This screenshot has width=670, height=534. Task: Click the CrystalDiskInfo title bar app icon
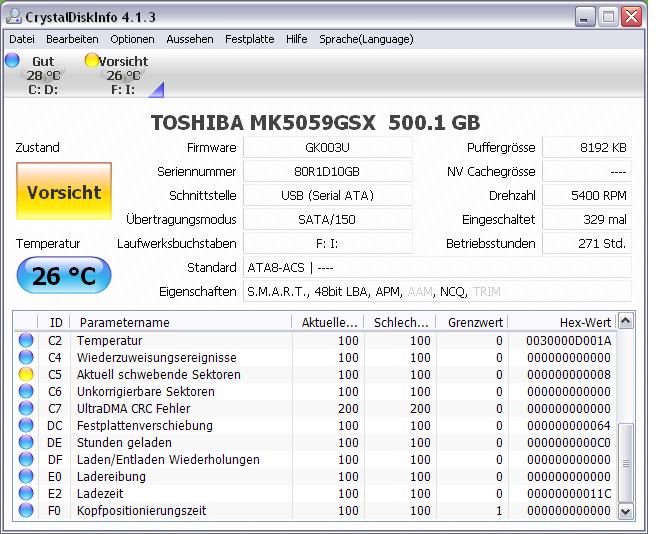(14, 17)
